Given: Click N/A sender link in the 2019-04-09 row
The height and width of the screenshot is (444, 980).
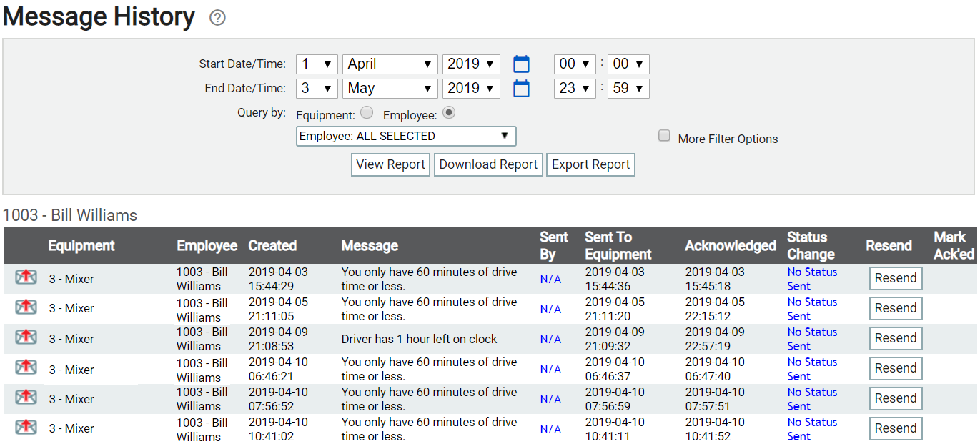Looking at the screenshot, I should [550, 339].
